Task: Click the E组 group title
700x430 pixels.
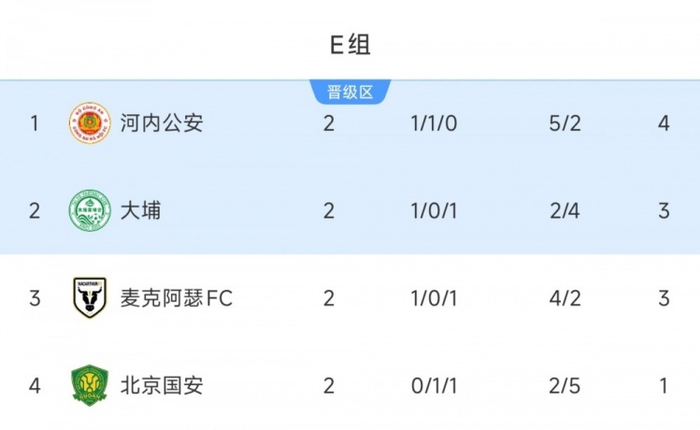Action: click(350, 44)
